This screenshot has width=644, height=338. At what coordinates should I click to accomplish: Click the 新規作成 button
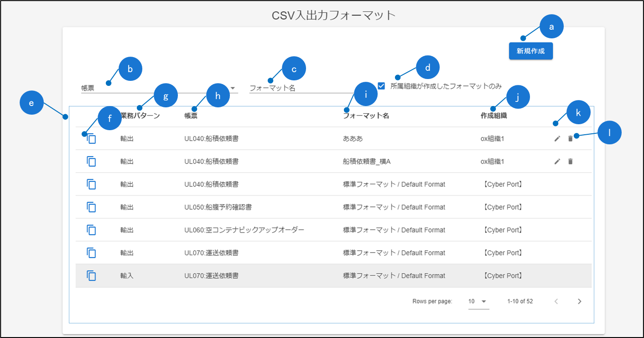tap(530, 51)
